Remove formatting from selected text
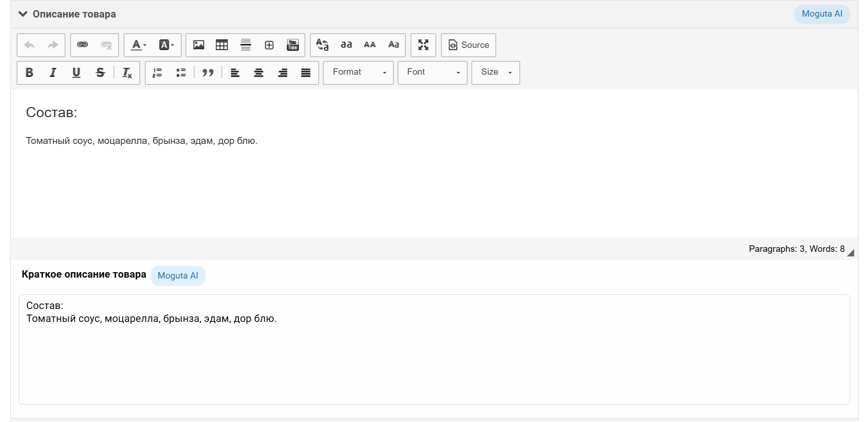Image resolution: width=868 pixels, height=422 pixels. 127,72
